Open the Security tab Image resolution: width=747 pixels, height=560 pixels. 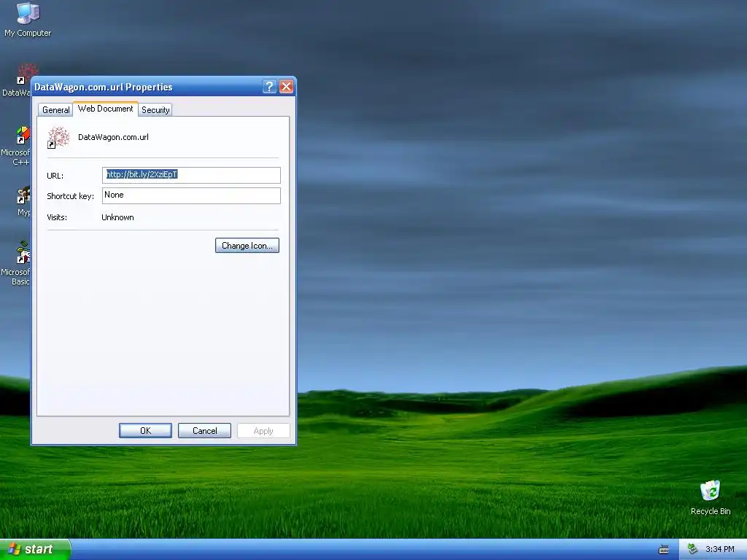click(155, 110)
